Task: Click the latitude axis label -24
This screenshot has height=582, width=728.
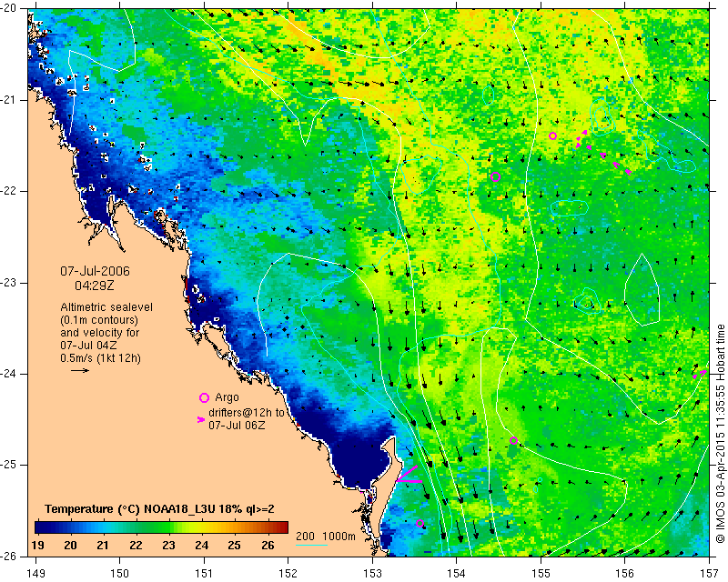Action: pyautogui.click(x=7, y=374)
